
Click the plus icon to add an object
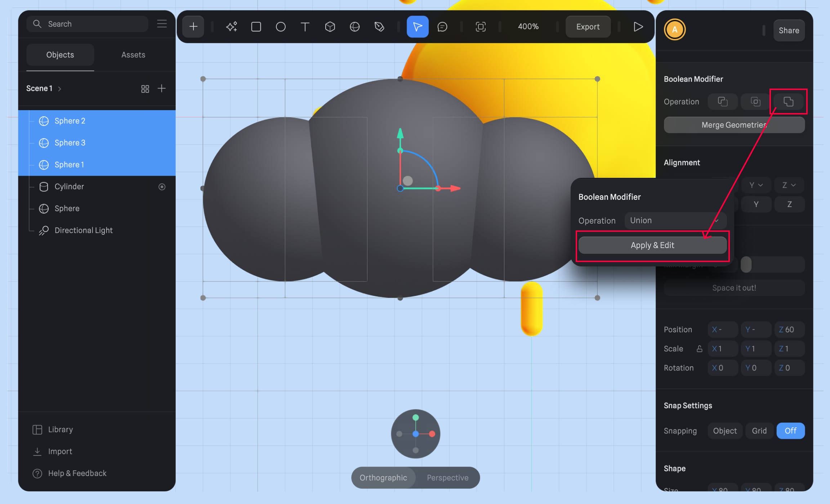point(193,26)
